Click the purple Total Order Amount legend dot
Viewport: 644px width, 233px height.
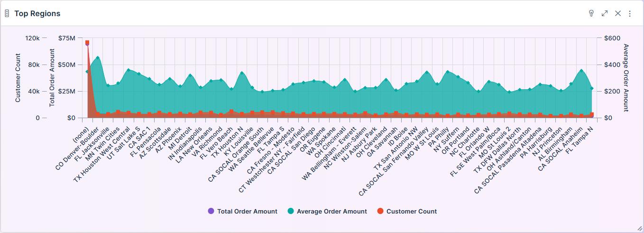211,211
